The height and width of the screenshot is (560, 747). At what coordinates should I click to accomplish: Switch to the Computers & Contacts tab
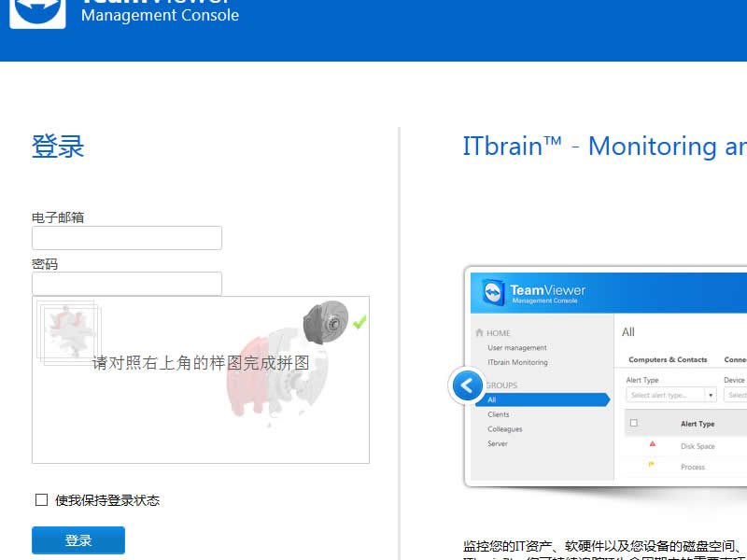(668, 359)
